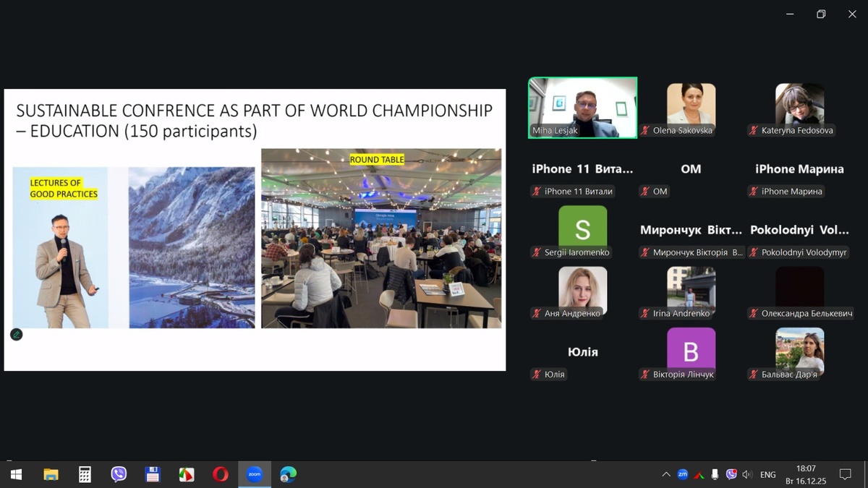
Task: Open the notification action center
Action: tap(844, 474)
